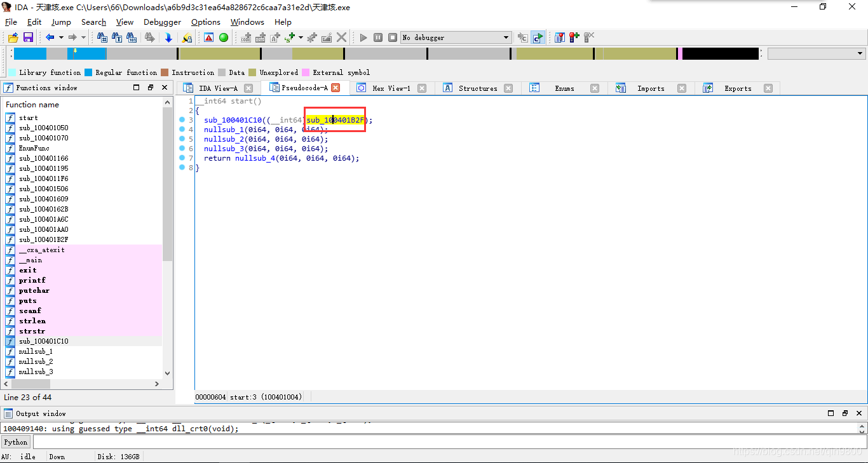Open the File menu

11,22
